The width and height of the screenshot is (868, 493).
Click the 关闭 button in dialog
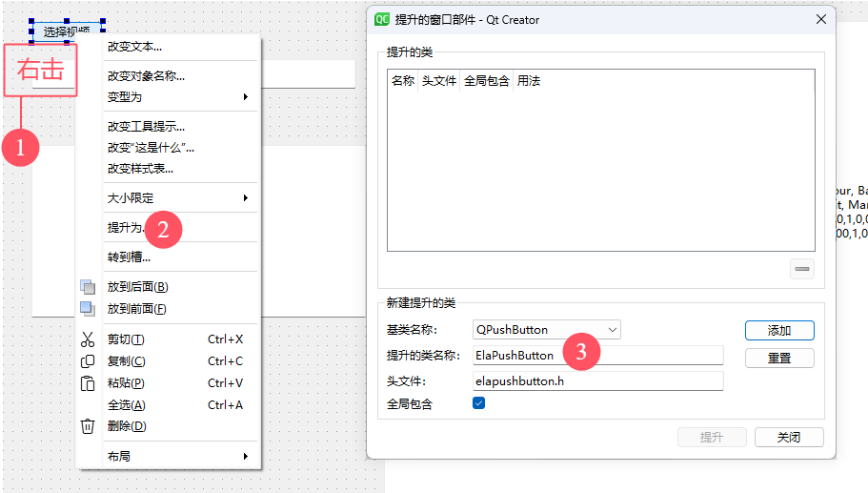pos(788,438)
